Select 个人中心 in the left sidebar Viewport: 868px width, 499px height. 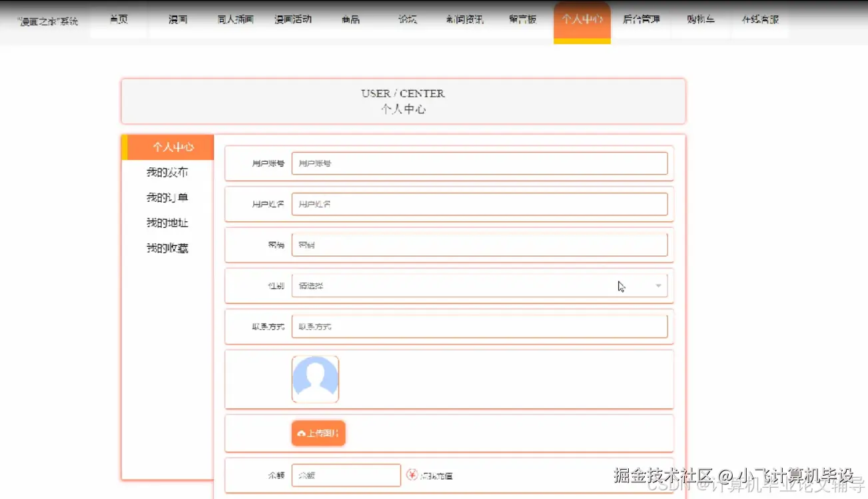click(168, 147)
